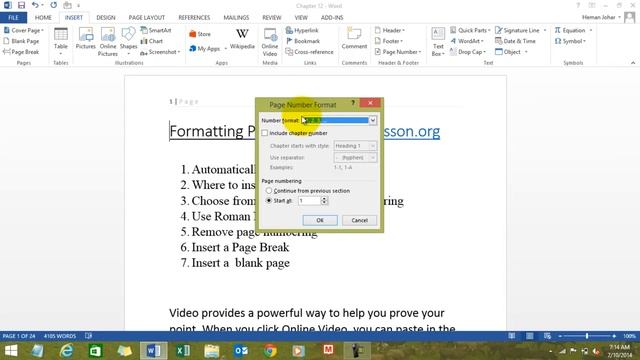Insert a SmartArt graphic
The image size is (640, 360).
156,30
